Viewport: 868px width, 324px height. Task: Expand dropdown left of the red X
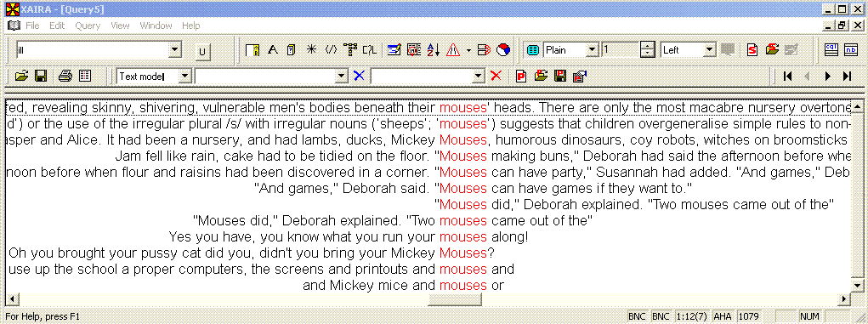[x=479, y=77]
